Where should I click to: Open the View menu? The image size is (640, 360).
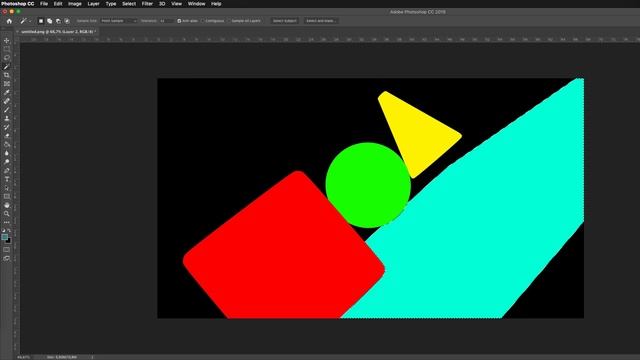(176, 4)
